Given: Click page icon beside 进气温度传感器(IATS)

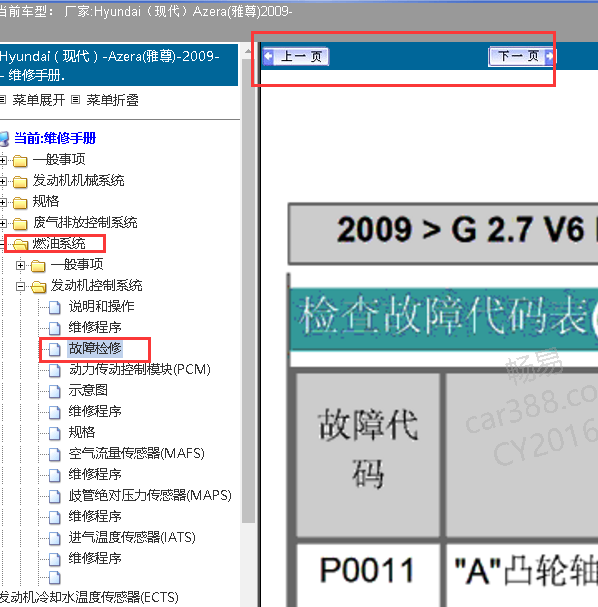Looking at the screenshot, I should 55,538.
